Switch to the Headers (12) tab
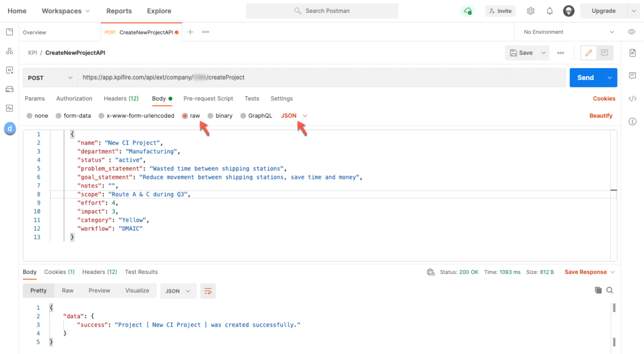644x354 pixels. [x=121, y=98]
